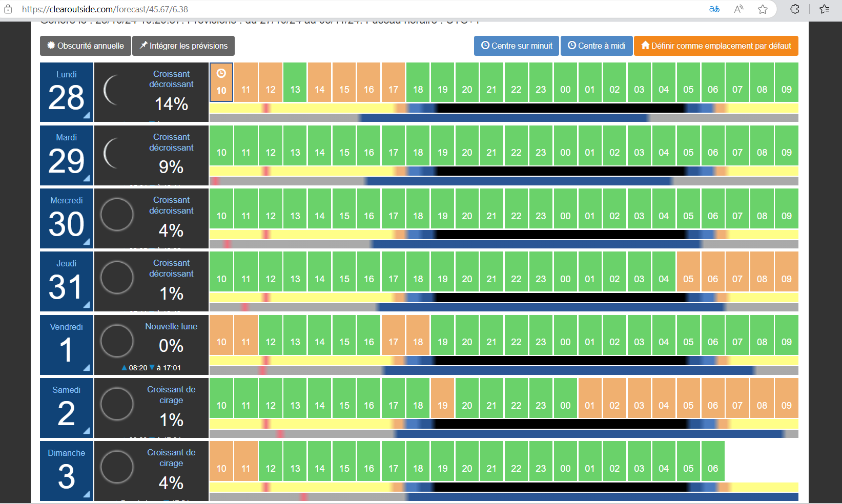Click the clock icon in Monday's hour 10 cell
Viewport: 842px width, 504px height.
pos(221,74)
